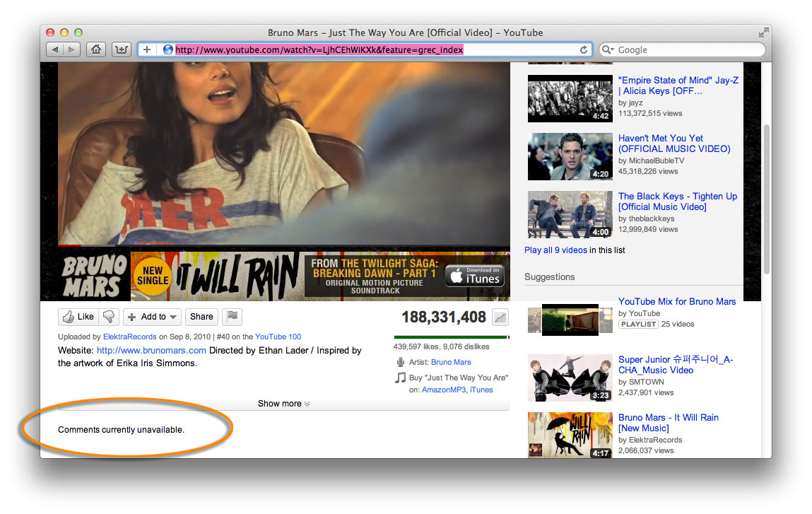This screenshot has height=514, width=812.
Task: Click the page vertical scrollbar
Action: [767, 199]
